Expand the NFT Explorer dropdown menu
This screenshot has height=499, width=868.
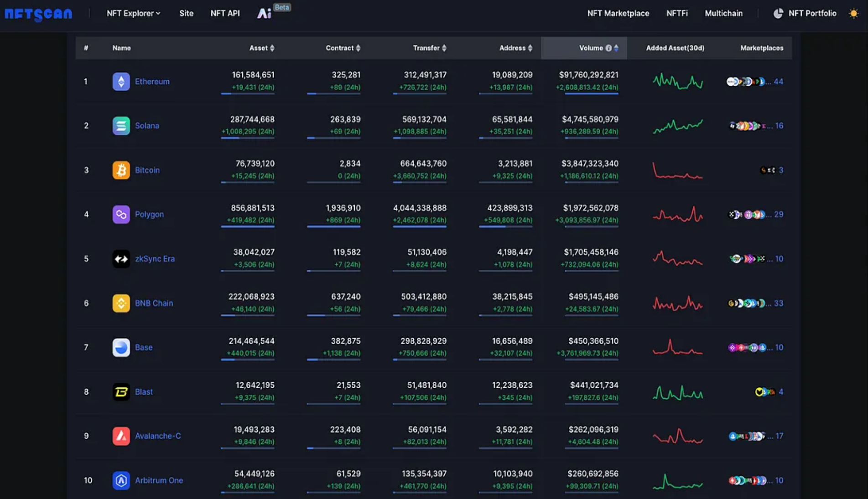coord(133,14)
